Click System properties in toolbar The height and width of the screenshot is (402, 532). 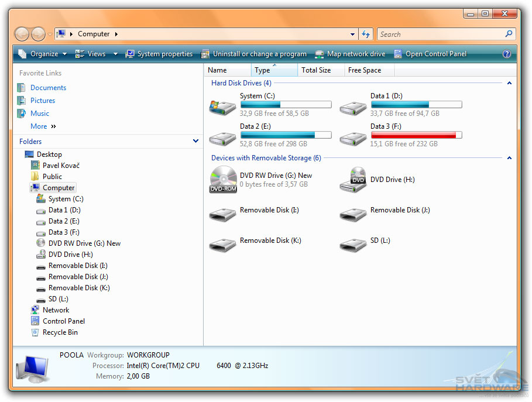coord(159,54)
